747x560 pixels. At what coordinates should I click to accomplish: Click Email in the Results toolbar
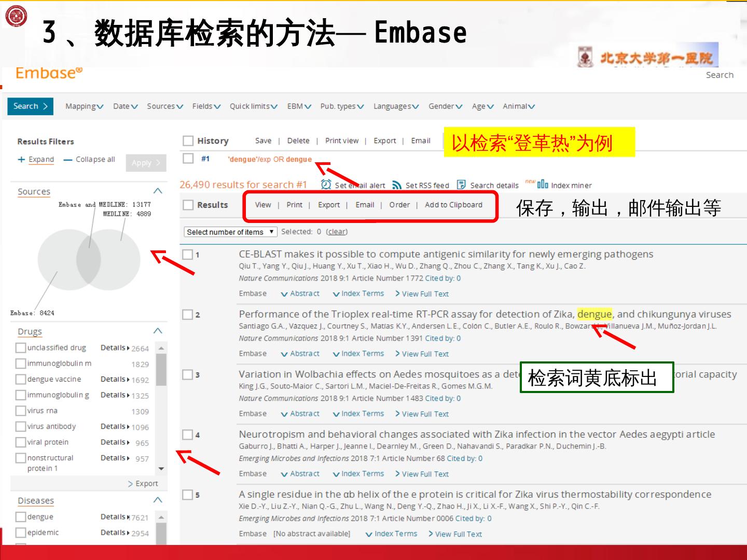[x=365, y=205]
